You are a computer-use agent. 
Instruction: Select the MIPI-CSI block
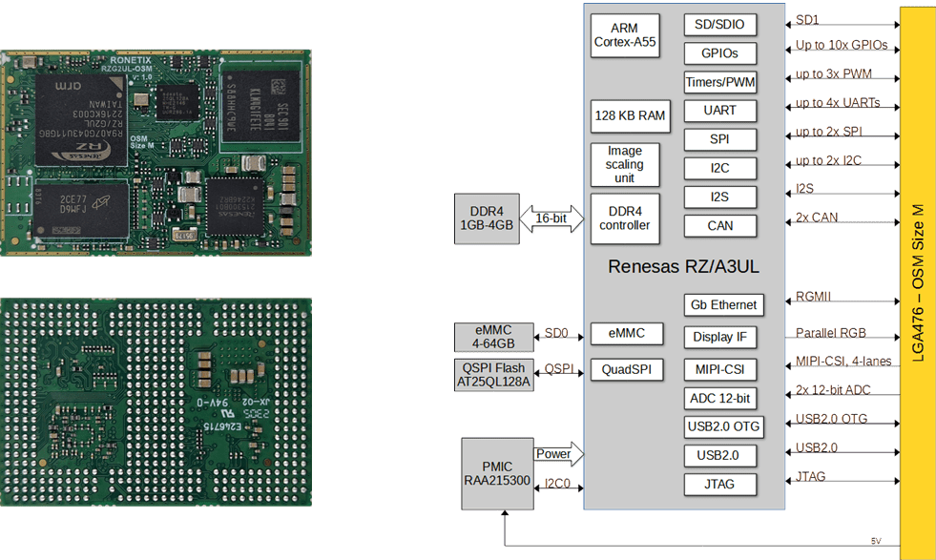(720, 368)
